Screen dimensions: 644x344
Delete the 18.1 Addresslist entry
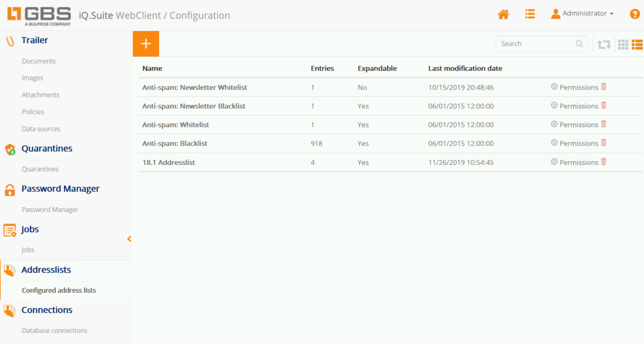pyautogui.click(x=604, y=162)
